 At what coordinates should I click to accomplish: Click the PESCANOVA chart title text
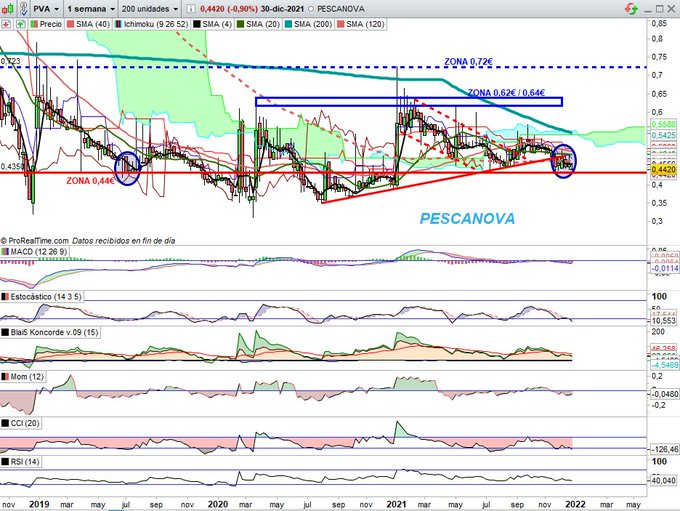[468, 218]
